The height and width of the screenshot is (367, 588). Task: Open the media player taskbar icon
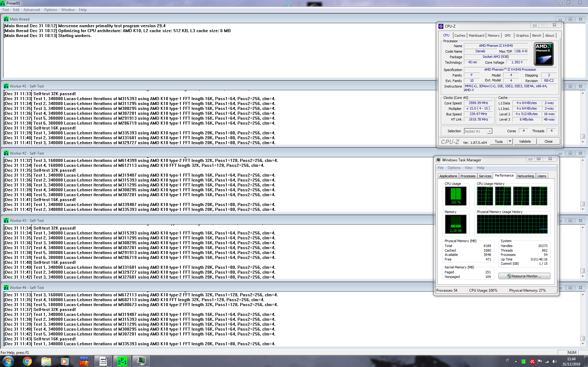point(65,361)
